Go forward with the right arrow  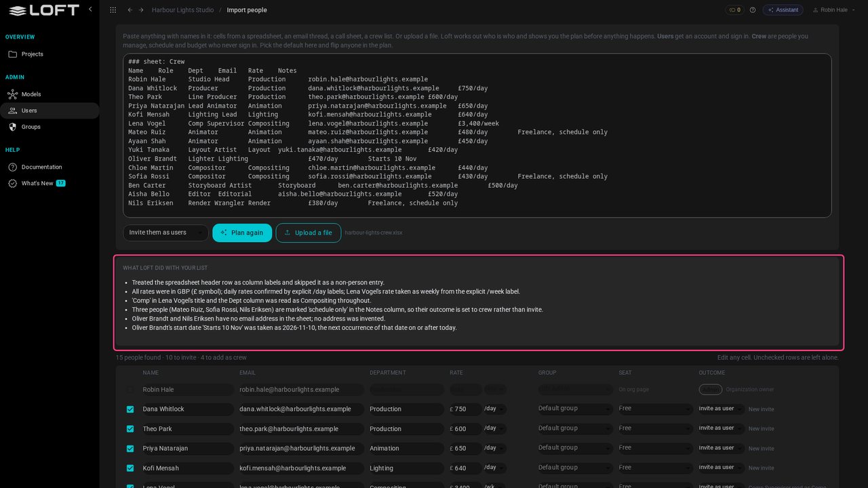click(141, 10)
